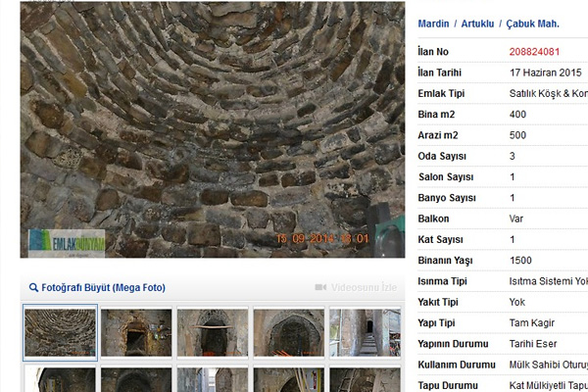This screenshot has width=588, height=392.
Task: Click the Tapu Durumu value Kat Mülkiyetli
Action: [540, 385]
